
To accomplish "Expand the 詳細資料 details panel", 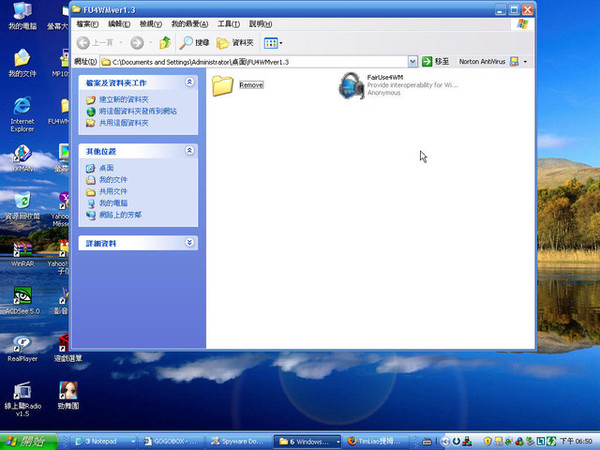I will point(189,242).
